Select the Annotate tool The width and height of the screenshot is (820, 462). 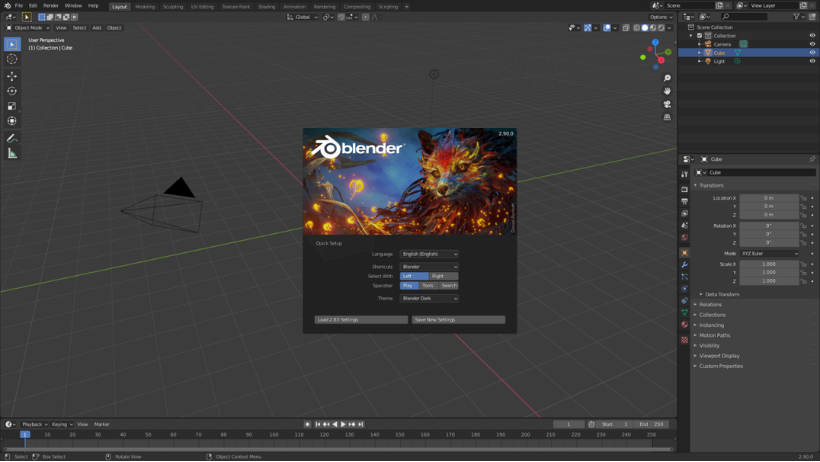coord(12,139)
